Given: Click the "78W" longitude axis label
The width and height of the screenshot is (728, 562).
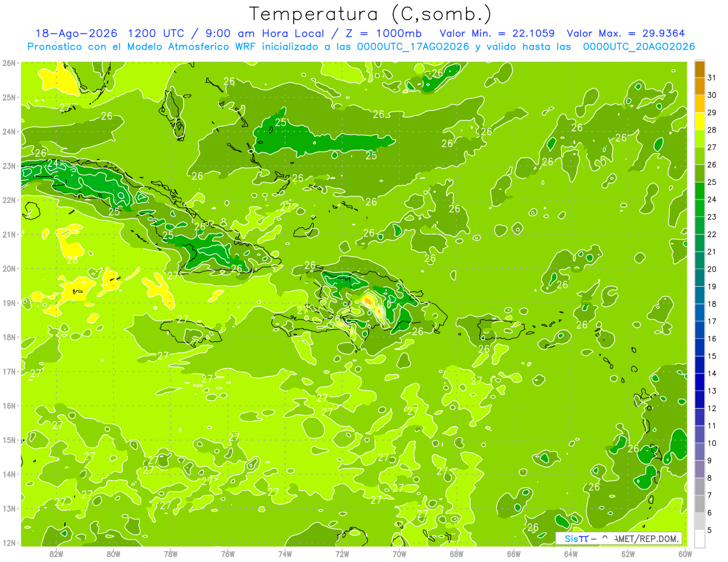Looking at the screenshot, I should [170, 553].
